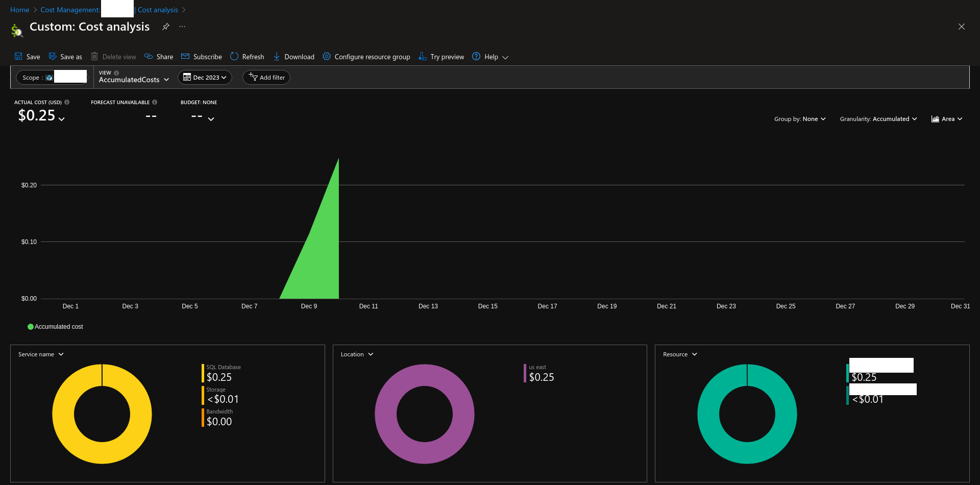Open Cost Management breadcrumb link
Screen dimensions: 980x485
pos(70,10)
